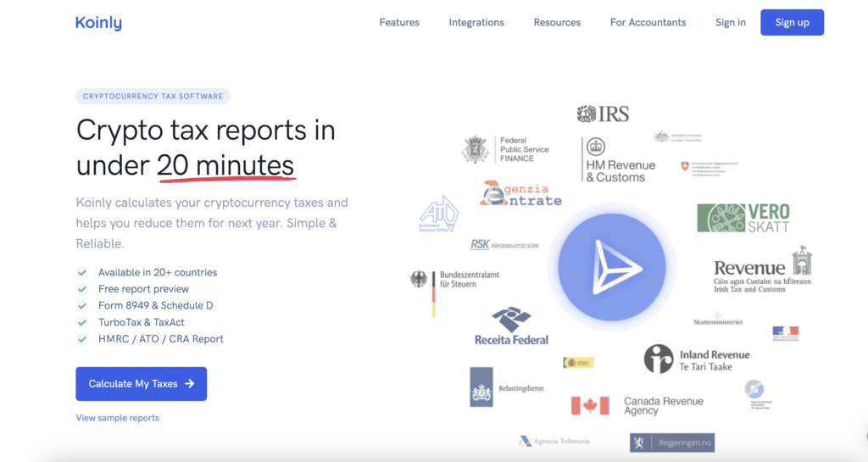
Task: Open the Resources menu
Action: point(557,23)
